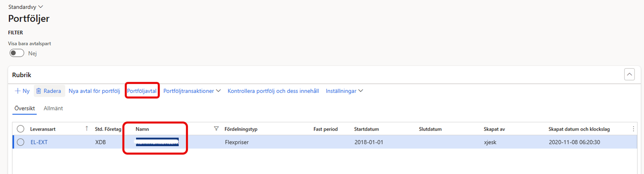Toggle the Visa bara avtalspart switch
Image resolution: width=644 pixels, height=174 pixels.
[17, 53]
